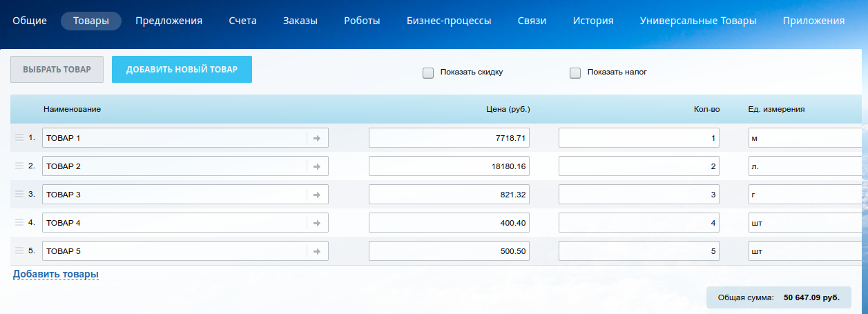
Task: Enable the Показать налог checkbox
Action: 575,72
